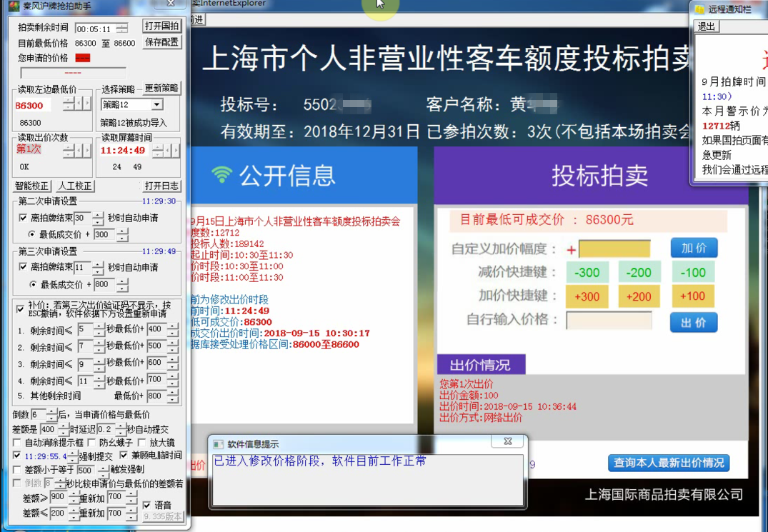Click the -200 price decrease shortcut

[639, 273]
